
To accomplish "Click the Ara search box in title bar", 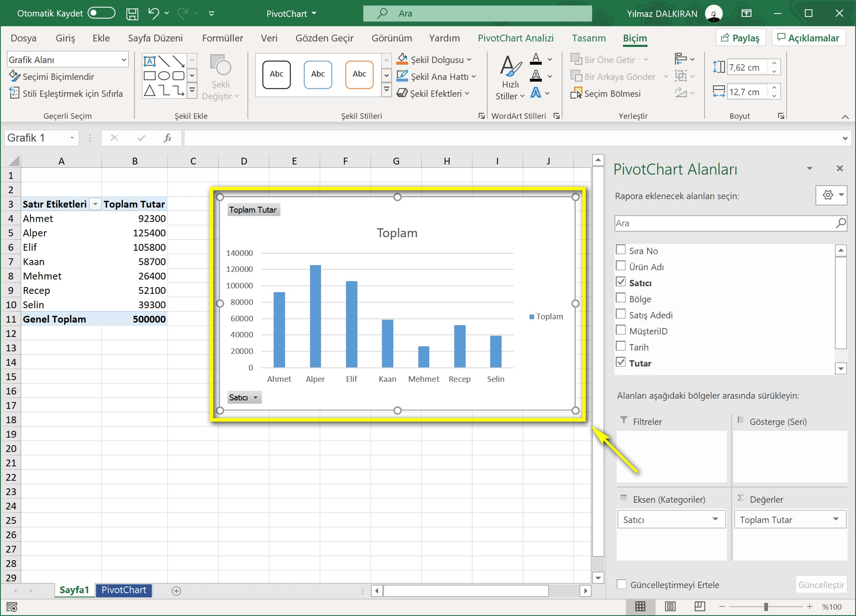I will pyautogui.click(x=477, y=13).
